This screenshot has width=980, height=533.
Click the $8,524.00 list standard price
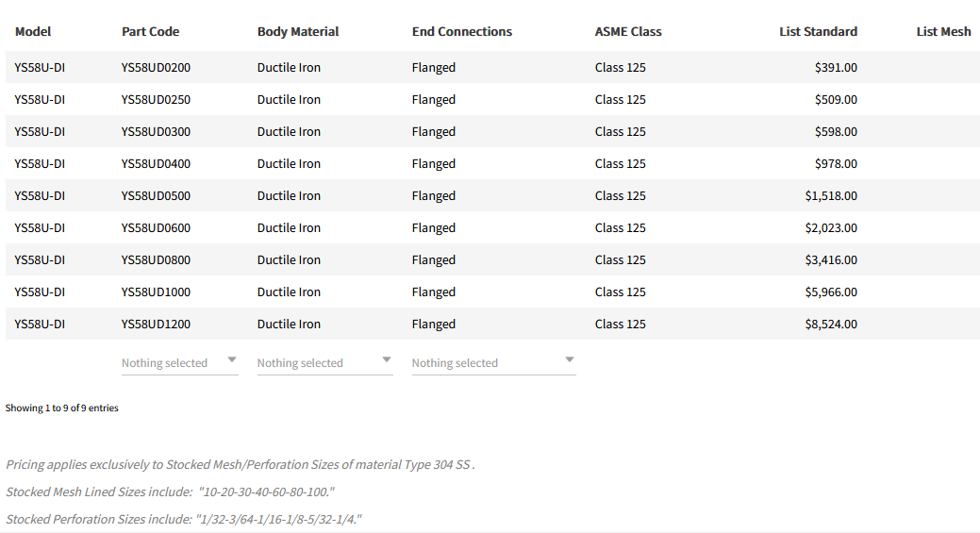(830, 324)
